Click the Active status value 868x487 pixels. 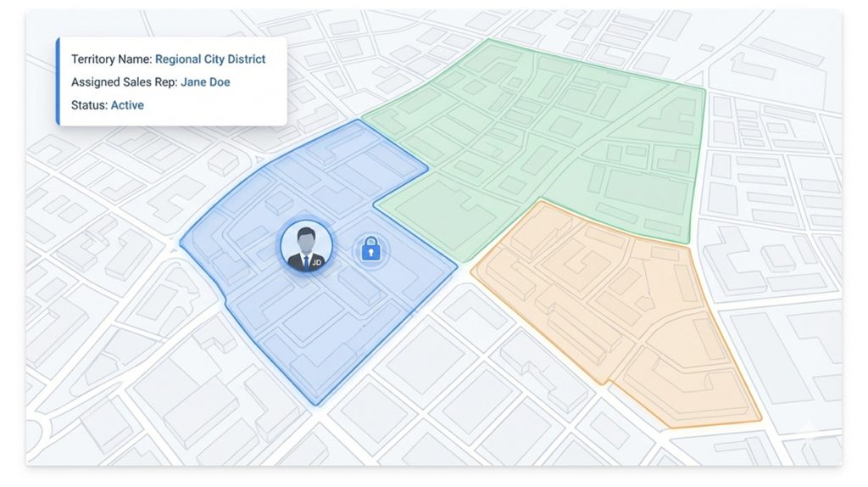pos(127,105)
